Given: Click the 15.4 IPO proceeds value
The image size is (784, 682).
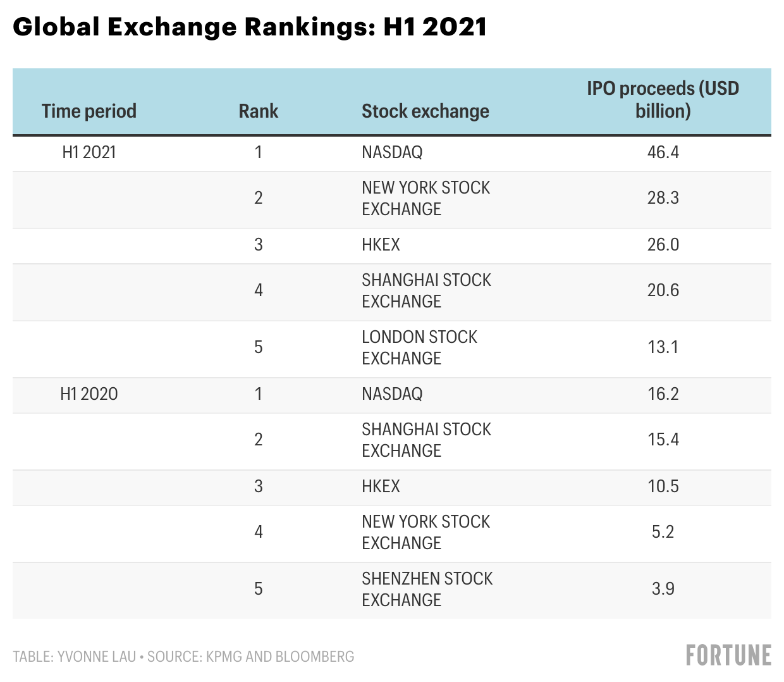Looking at the screenshot, I should pos(663,440).
